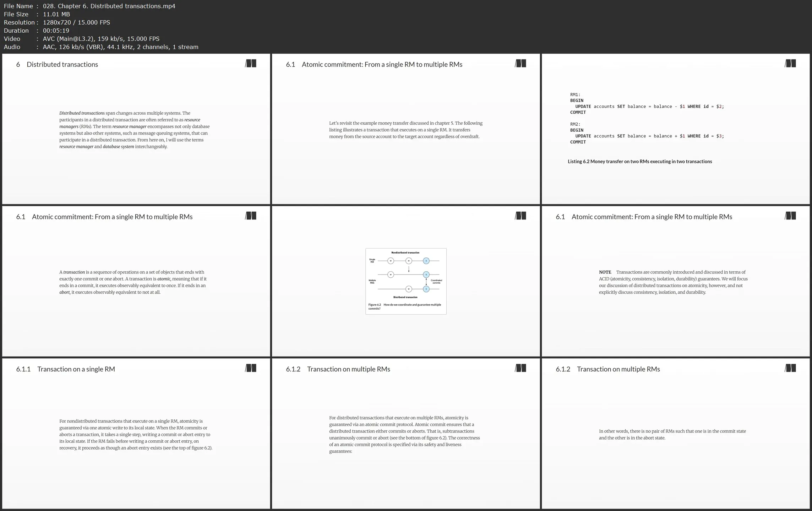Viewport: 812px width, 511px height.
Task: Click Manning logo on 6.1.1 slide
Action: point(251,368)
